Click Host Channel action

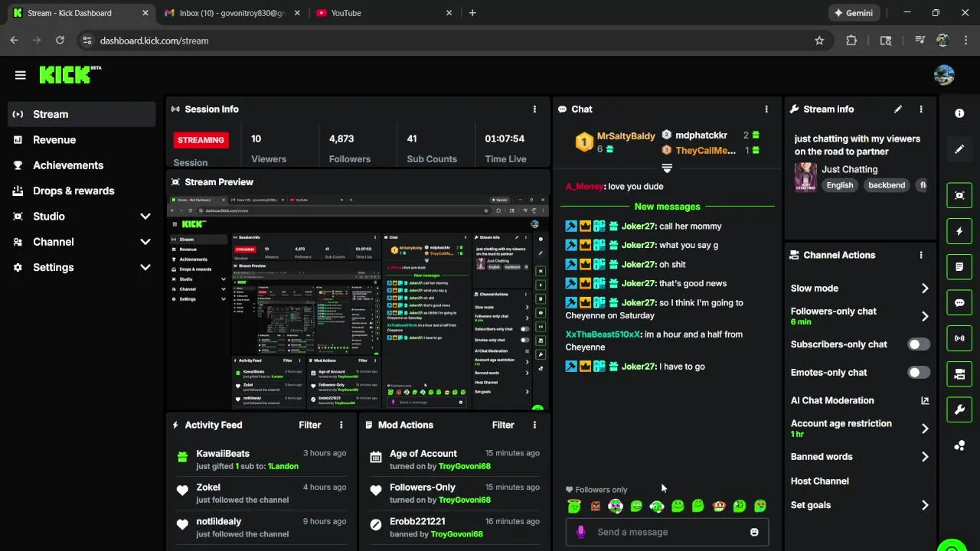(819, 481)
